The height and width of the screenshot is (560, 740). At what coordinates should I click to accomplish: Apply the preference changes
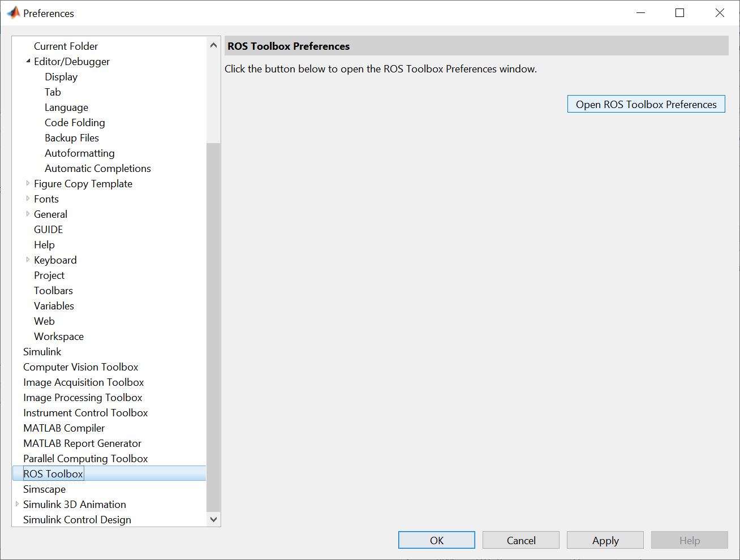click(x=605, y=540)
